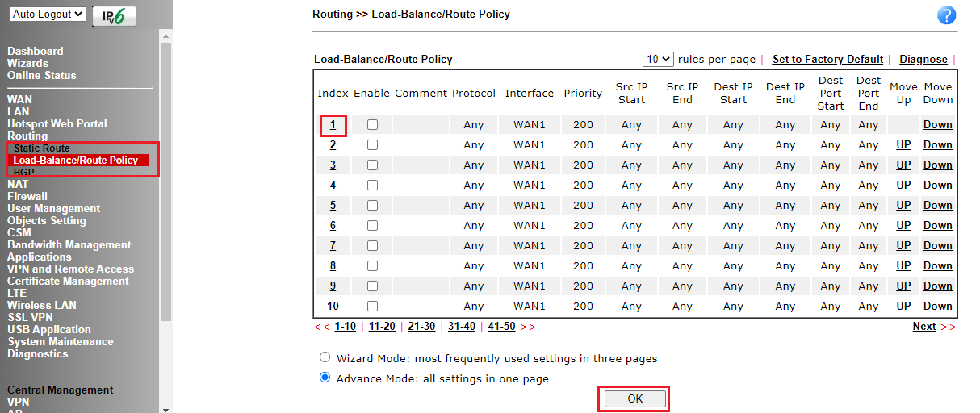Select the Wizard Mode radio button
Viewport: 980px width, 413px height.
click(325, 357)
